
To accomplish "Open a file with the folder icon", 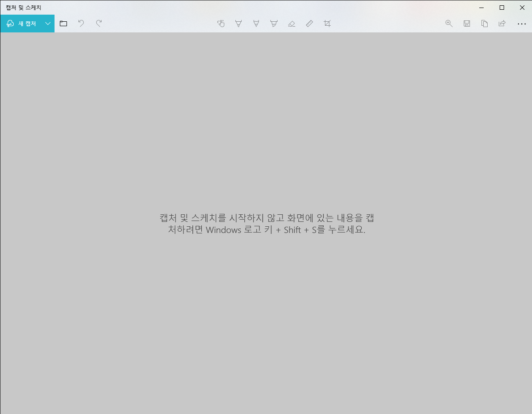I will point(63,24).
